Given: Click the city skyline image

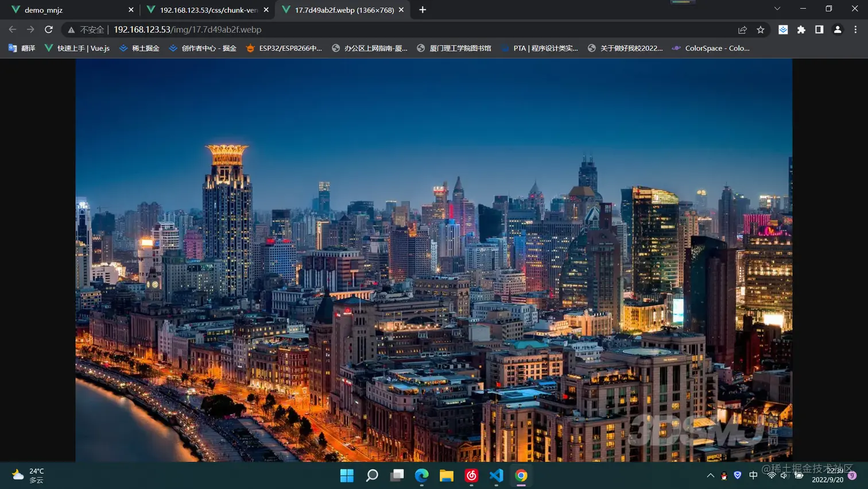Looking at the screenshot, I should pyautogui.click(x=434, y=260).
